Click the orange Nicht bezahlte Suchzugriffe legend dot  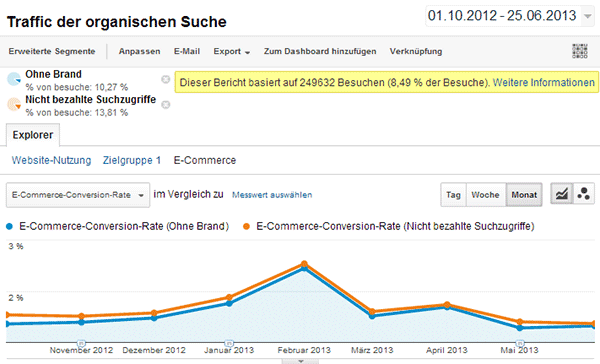pos(246,227)
